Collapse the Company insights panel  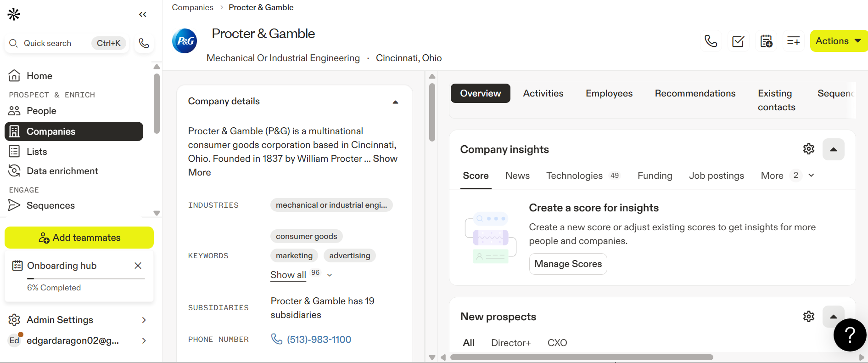(833, 149)
